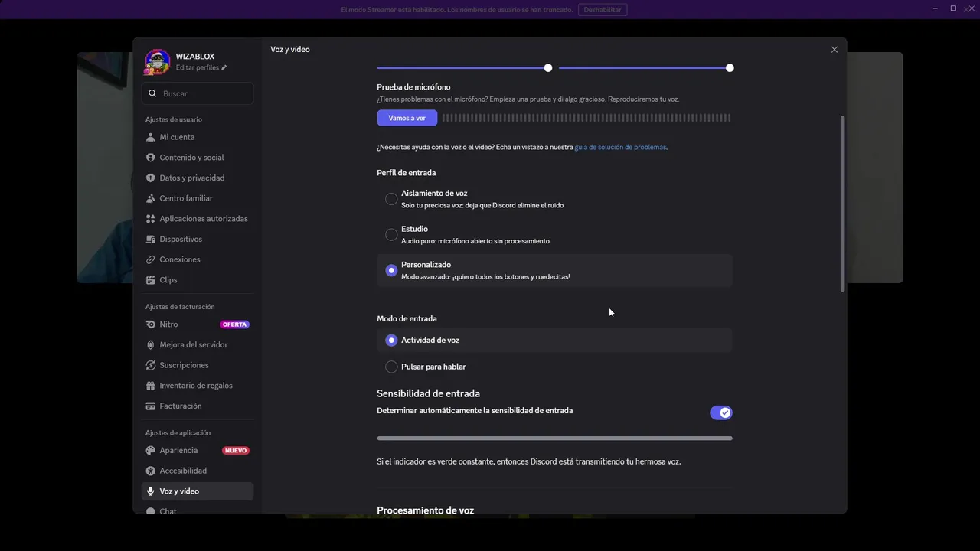Click the Clips icon
Image resolution: width=980 pixels, height=551 pixels.
pyautogui.click(x=151, y=280)
